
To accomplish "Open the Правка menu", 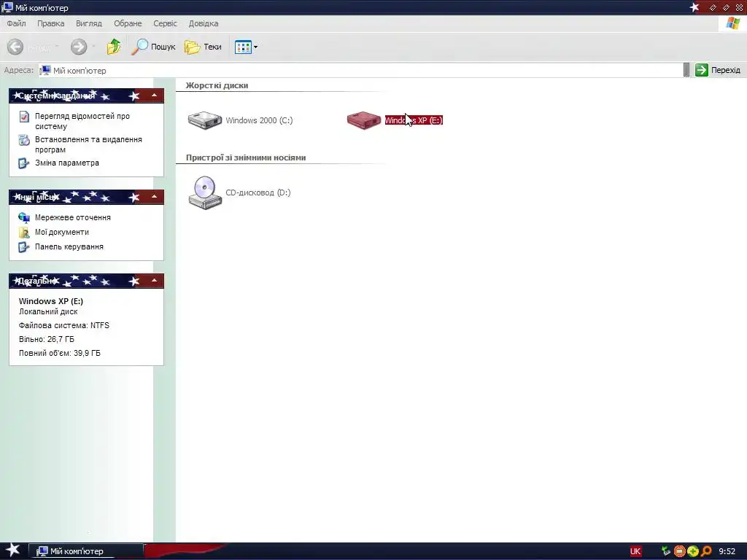I will coord(50,23).
